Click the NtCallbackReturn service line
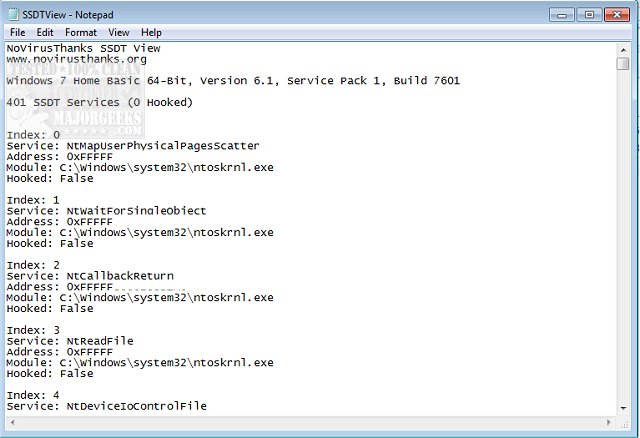640x438 pixels. [x=90, y=276]
